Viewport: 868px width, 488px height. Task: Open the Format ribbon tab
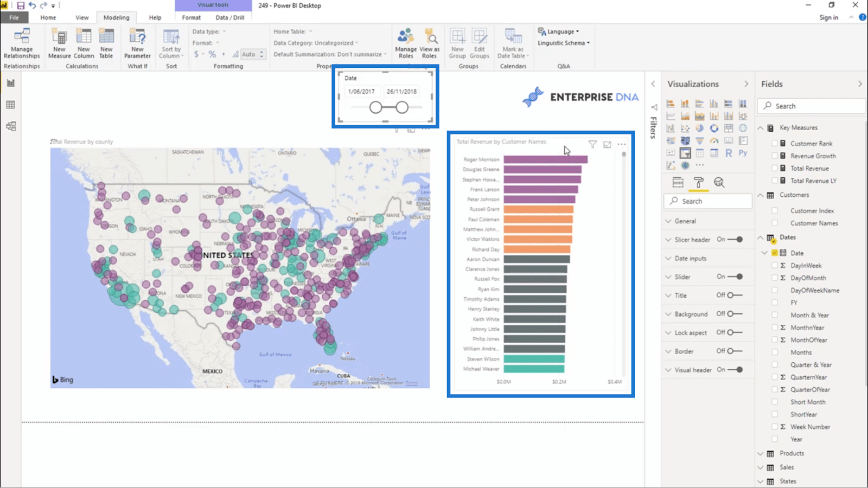point(191,17)
